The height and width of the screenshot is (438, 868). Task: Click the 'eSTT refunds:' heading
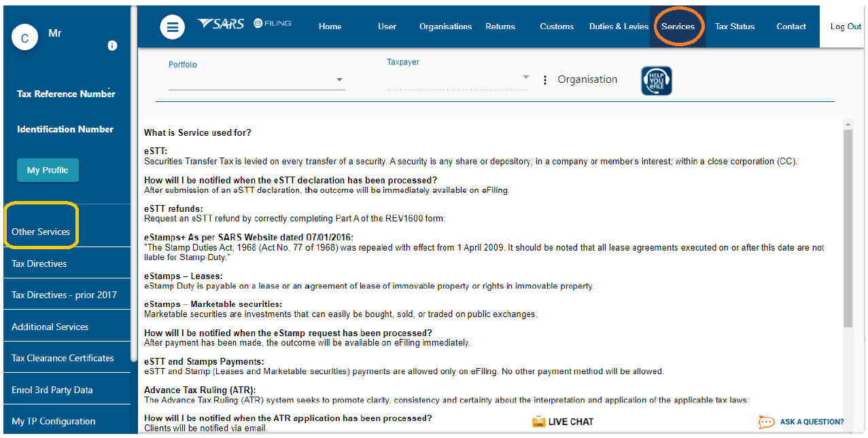(x=173, y=208)
